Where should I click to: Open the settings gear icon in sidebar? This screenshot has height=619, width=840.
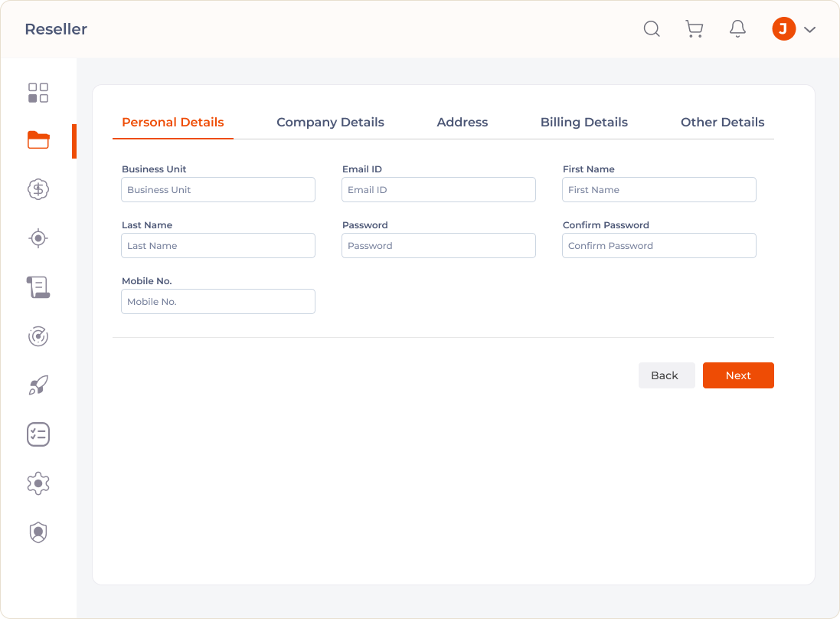click(x=38, y=483)
